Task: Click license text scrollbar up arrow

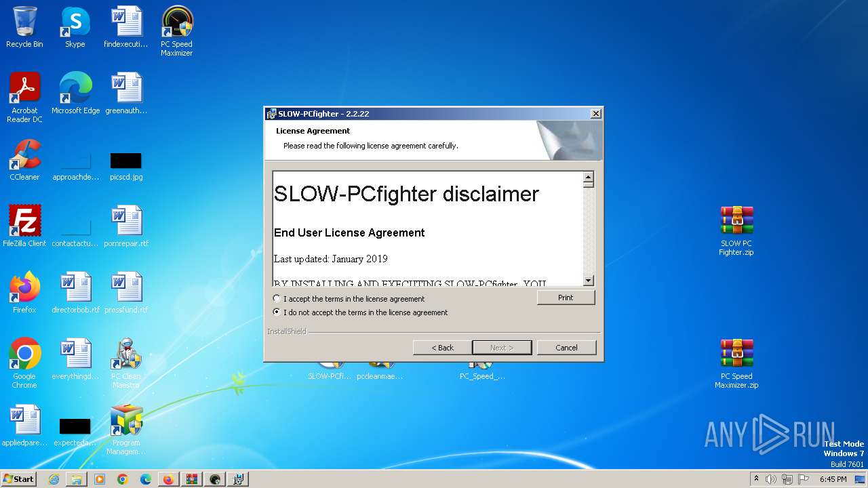Action: tap(588, 178)
